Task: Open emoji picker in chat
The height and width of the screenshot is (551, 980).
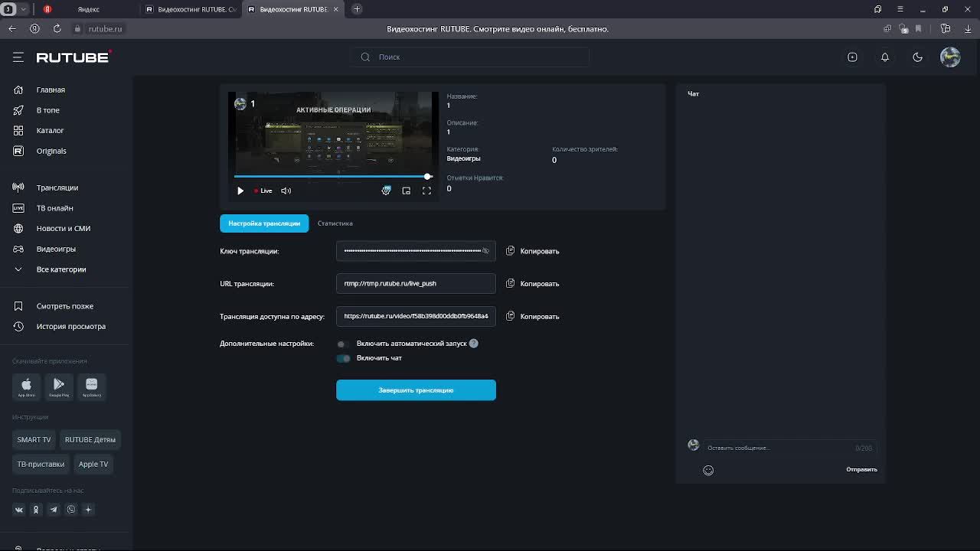Action: [x=708, y=470]
